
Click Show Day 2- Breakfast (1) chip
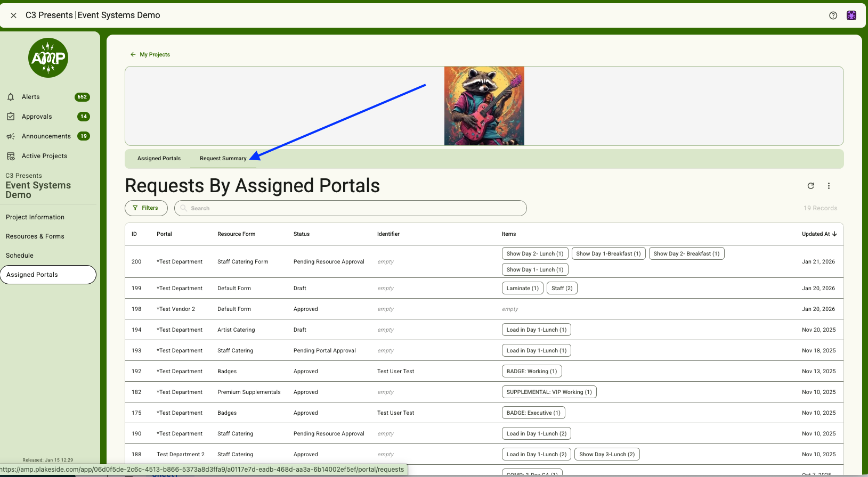(x=686, y=254)
